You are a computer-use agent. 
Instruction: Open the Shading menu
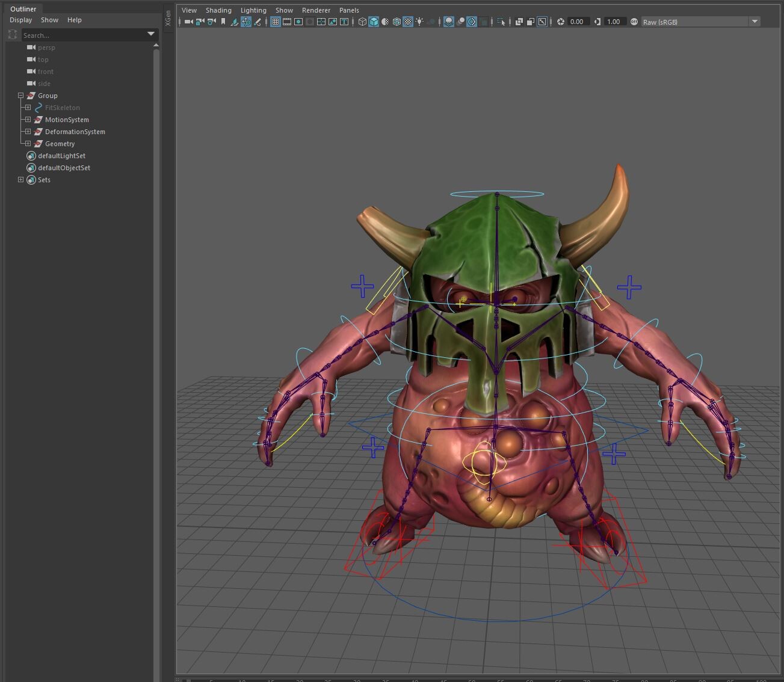pos(218,10)
